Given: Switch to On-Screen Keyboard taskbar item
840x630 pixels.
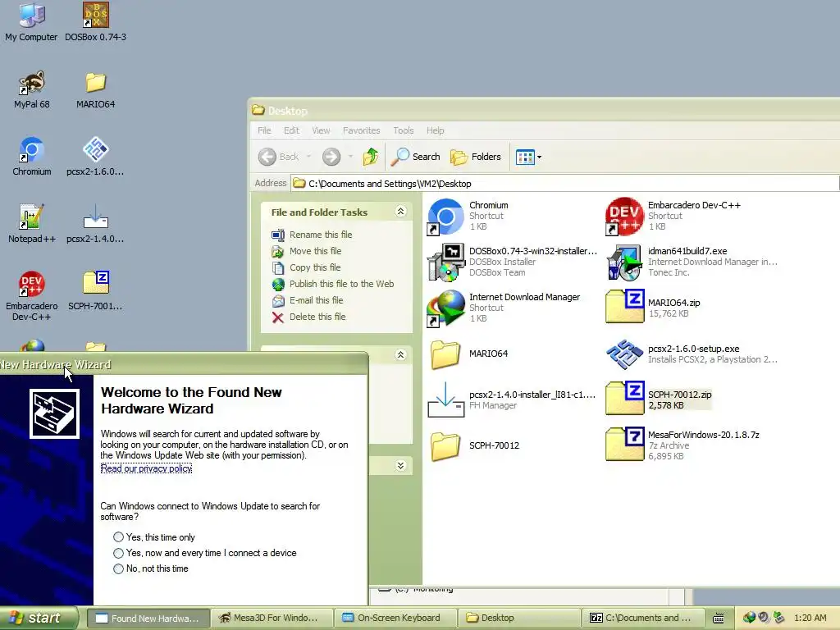Looking at the screenshot, I should point(395,618).
